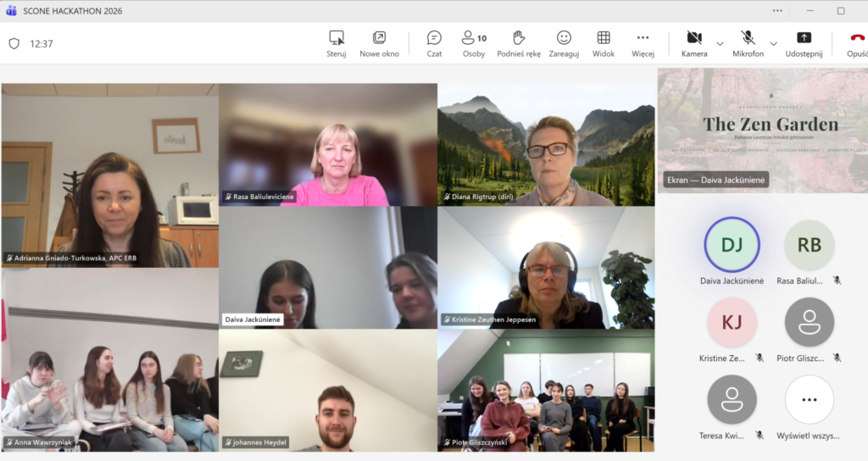Click the Nowe okno pop-out icon
868x461 pixels.
[379, 38]
